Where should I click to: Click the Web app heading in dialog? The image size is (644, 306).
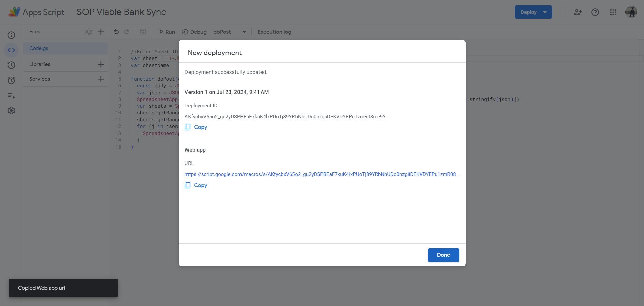(195, 150)
